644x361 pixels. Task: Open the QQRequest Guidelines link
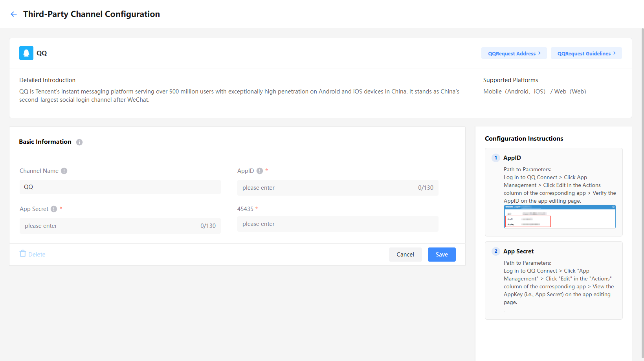point(586,53)
